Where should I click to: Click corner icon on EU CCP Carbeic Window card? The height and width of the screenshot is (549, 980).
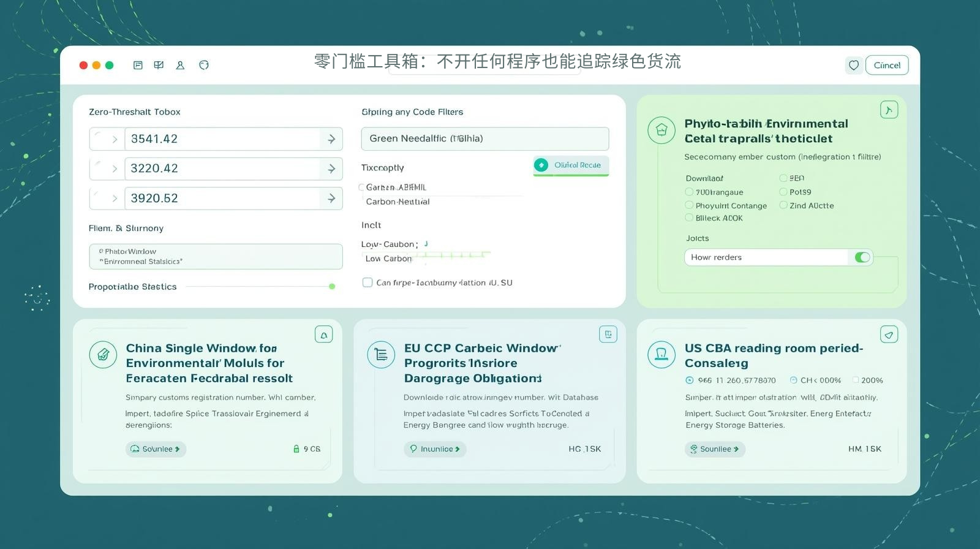pyautogui.click(x=608, y=335)
